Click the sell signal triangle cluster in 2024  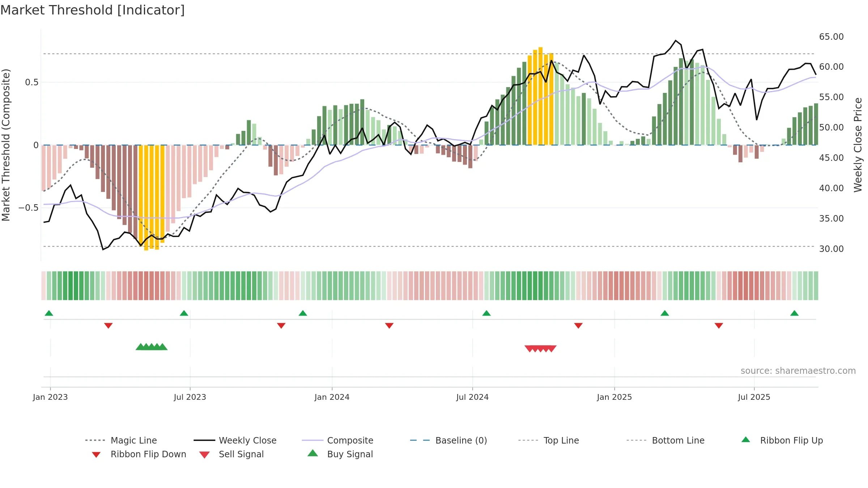click(x=540, y=348)
